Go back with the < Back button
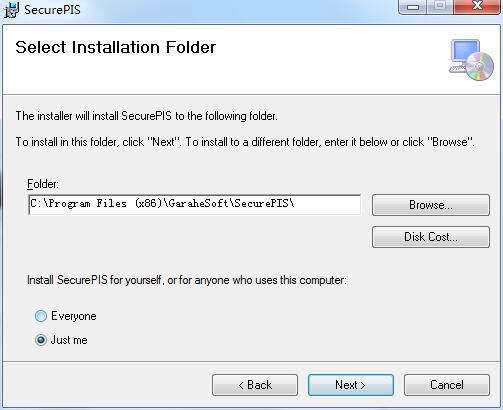Viewport: 503px width, 410px height. (255, 385)
